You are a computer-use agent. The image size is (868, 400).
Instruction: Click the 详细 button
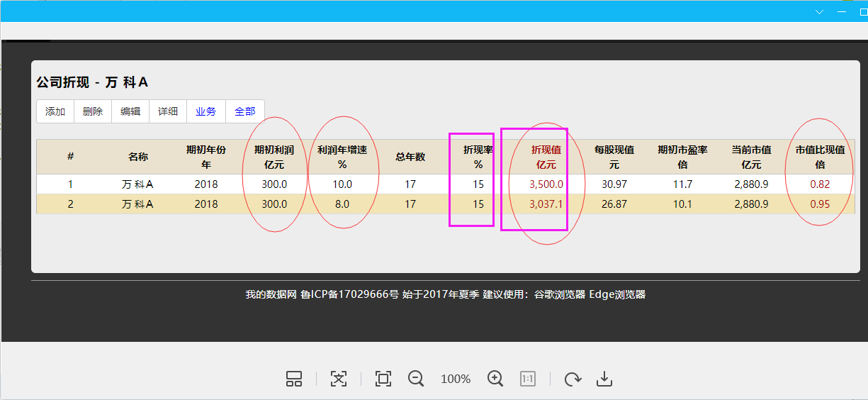coord(168,111)
